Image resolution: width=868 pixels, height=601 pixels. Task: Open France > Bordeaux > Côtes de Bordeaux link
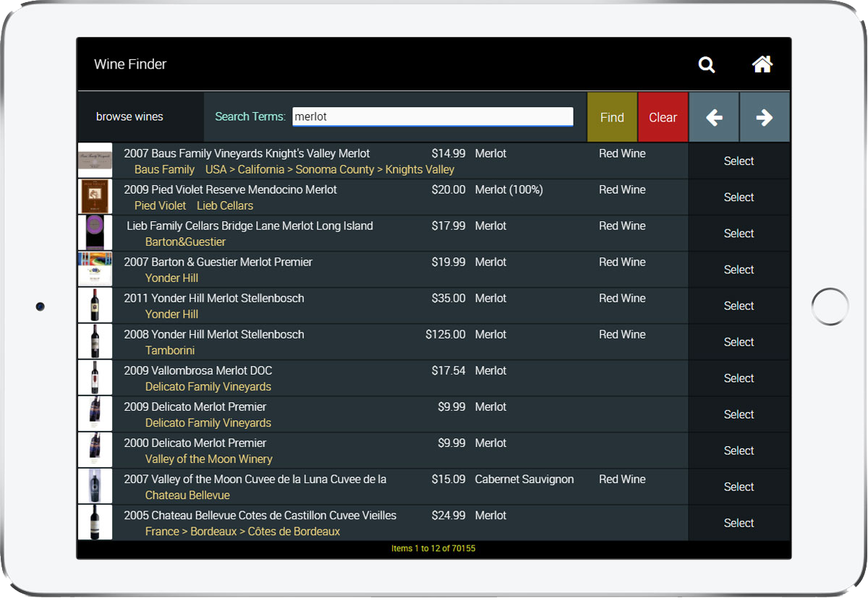click(x=242, y=531)
